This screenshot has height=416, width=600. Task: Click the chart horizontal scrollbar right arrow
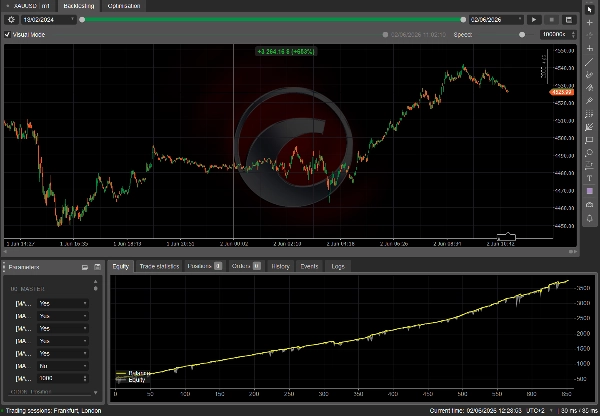tap(574, 251)
